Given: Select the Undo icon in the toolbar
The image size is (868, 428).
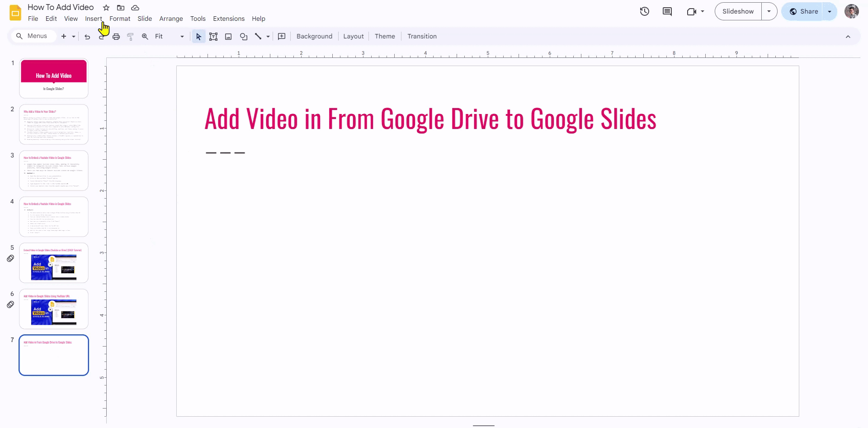Looking at the screenshot, I should click(87, 36).
